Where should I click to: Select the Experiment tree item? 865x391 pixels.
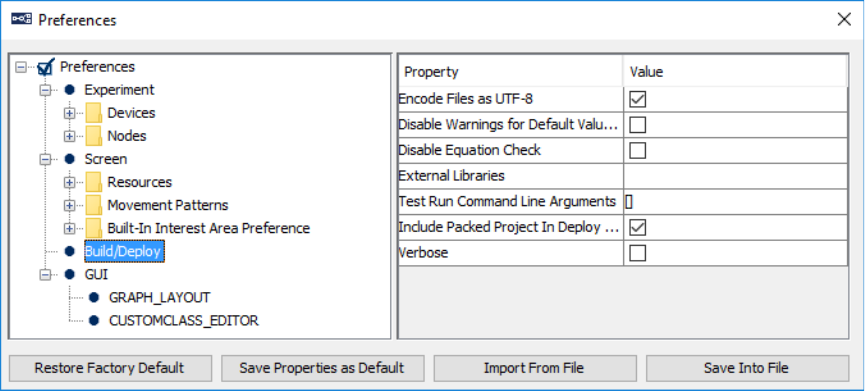119,89
